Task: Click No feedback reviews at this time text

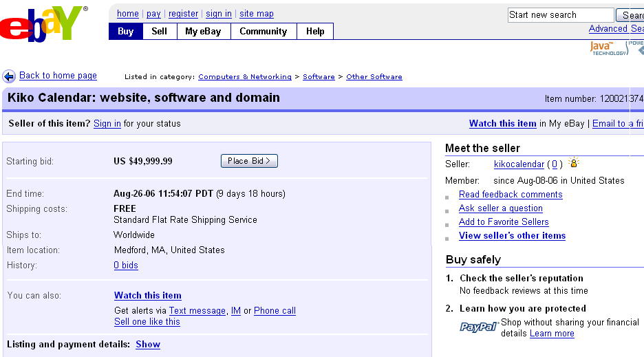Action: [x=524, y=291]
